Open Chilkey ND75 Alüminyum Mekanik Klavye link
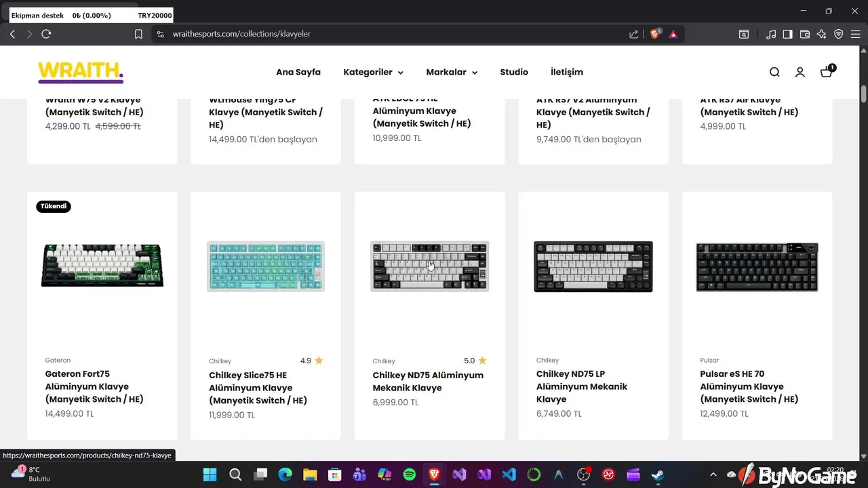This screenshot has width=868, height=488. point(428,382)
